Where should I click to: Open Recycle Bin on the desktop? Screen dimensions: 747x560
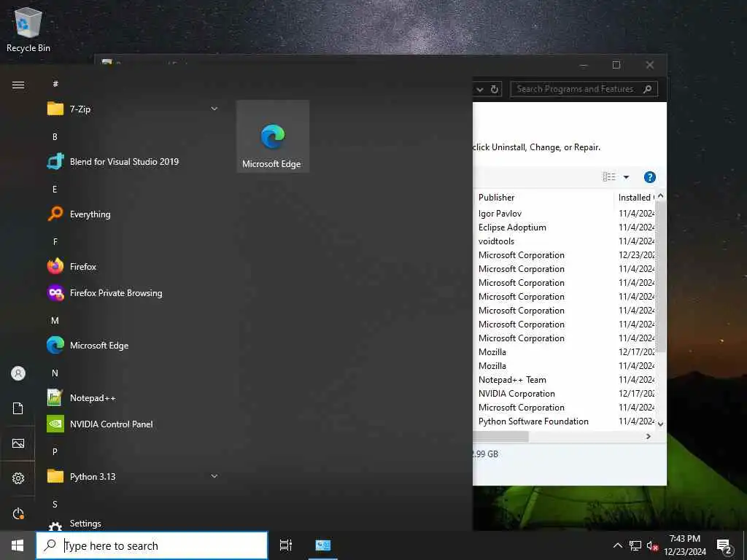(x=28, y=29)
